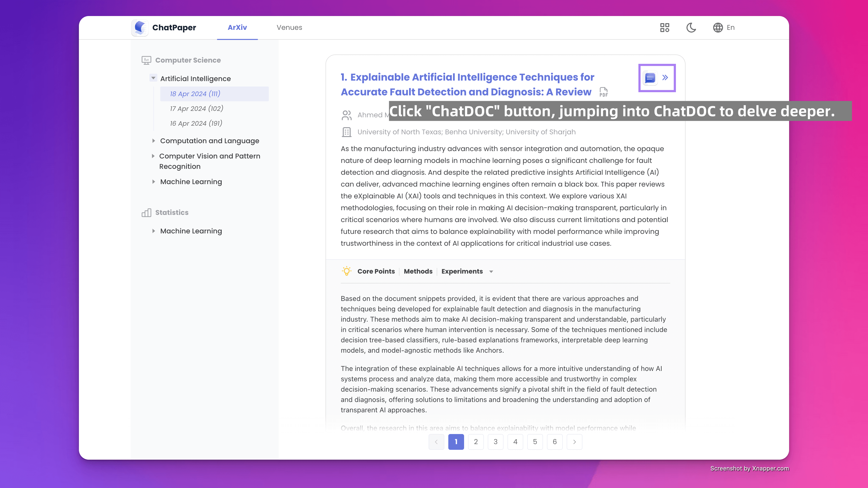Collapse the Artificial Intelligence category
The image size is (868, 488).
pyautogui.click(x=153, y=78)
